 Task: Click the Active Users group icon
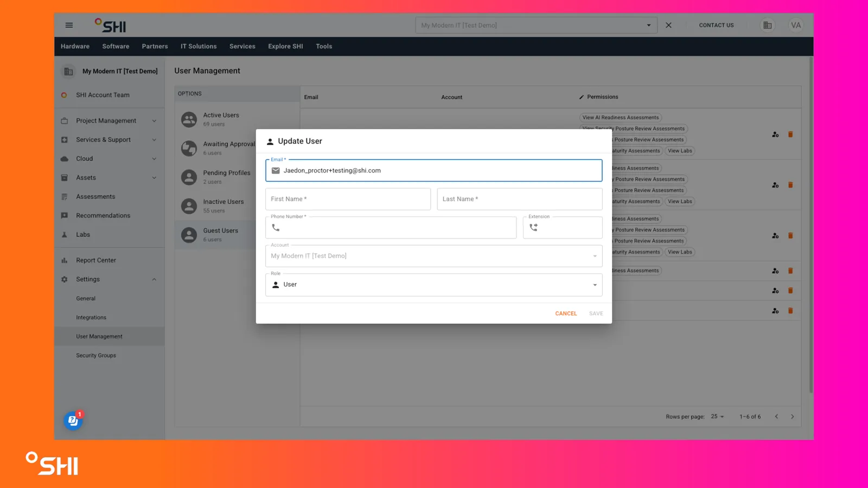pos(189,119)
